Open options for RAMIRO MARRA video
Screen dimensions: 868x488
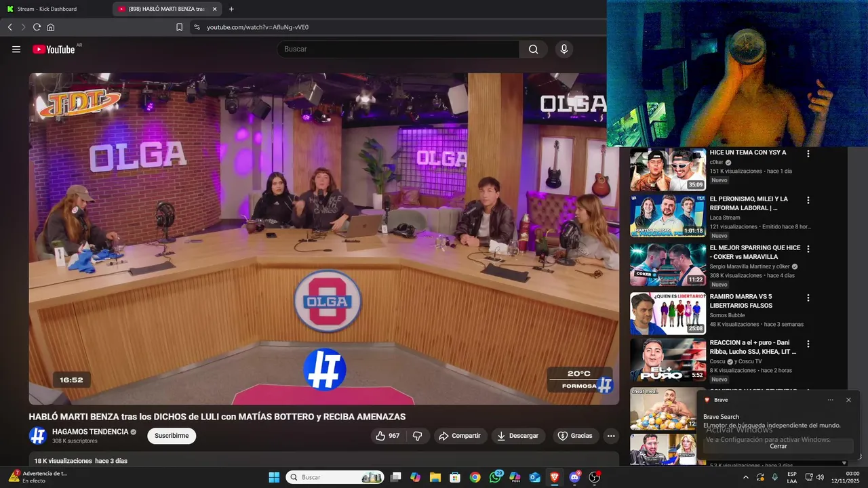[x=808, y=298]
